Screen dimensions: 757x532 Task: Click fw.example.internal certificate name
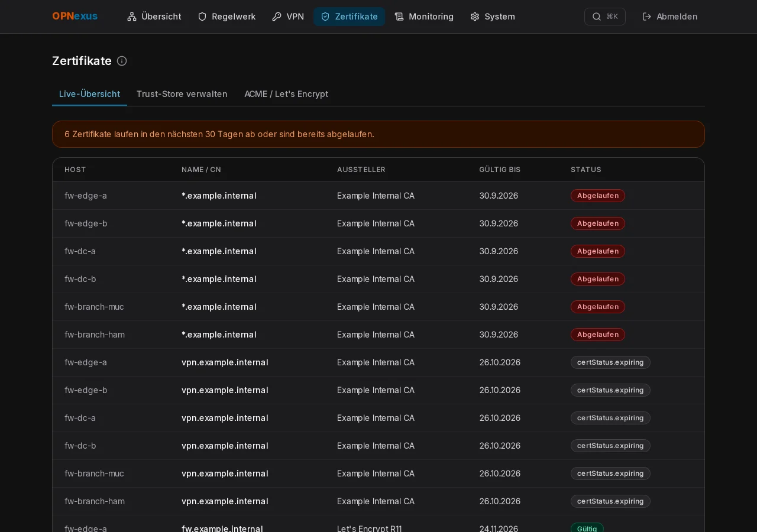222,528
